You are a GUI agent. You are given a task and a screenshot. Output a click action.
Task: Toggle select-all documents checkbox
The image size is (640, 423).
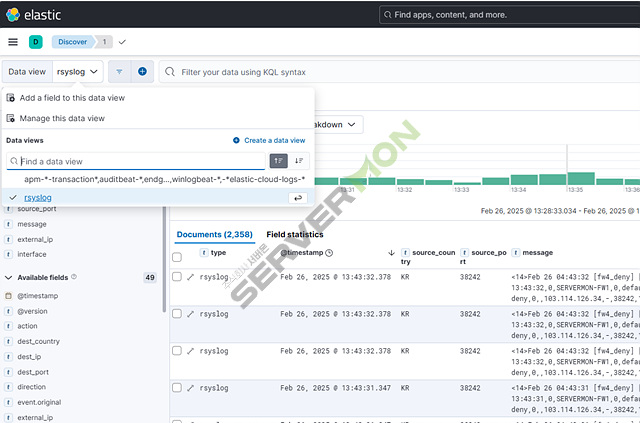[x=177, y=257]
